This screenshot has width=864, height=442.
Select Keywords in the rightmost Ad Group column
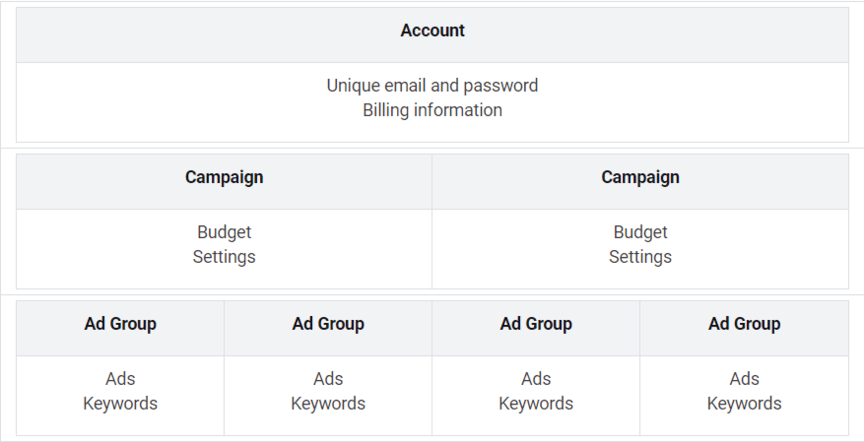744,404
